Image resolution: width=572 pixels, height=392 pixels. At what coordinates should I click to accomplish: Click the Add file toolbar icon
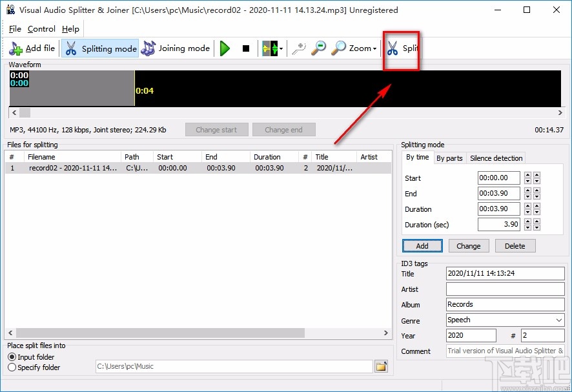coord(15,48)
